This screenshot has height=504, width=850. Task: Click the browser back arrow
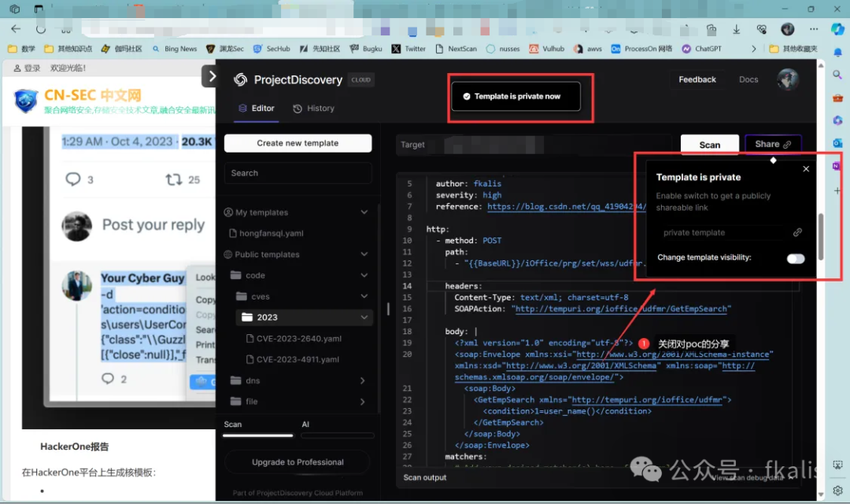(16, 28)
